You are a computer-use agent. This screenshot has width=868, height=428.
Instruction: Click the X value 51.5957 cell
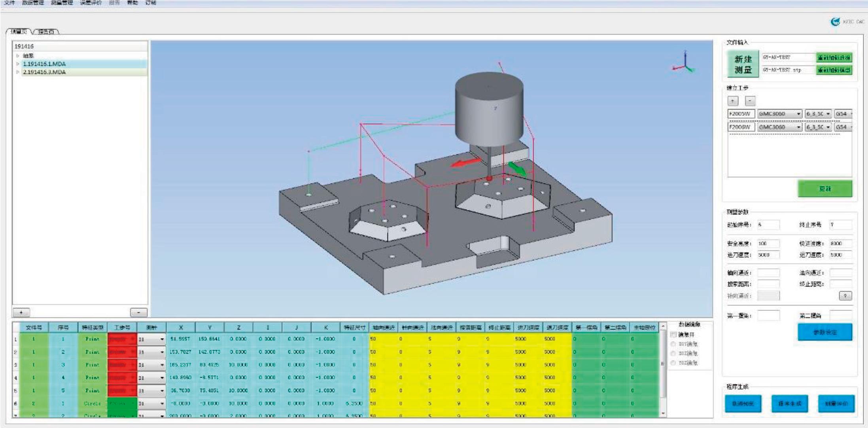(x=180, y=339)
